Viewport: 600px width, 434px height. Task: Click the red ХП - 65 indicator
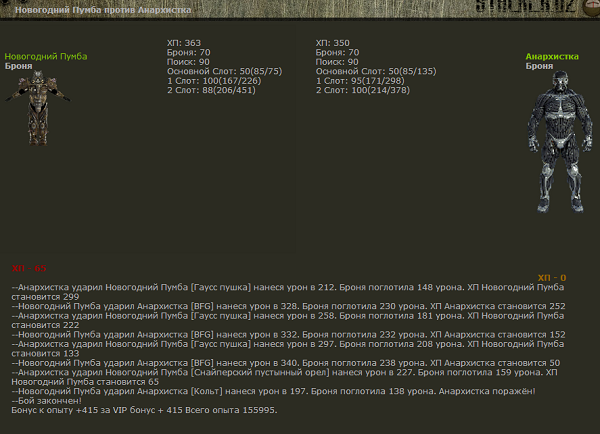tap(28, 269)
